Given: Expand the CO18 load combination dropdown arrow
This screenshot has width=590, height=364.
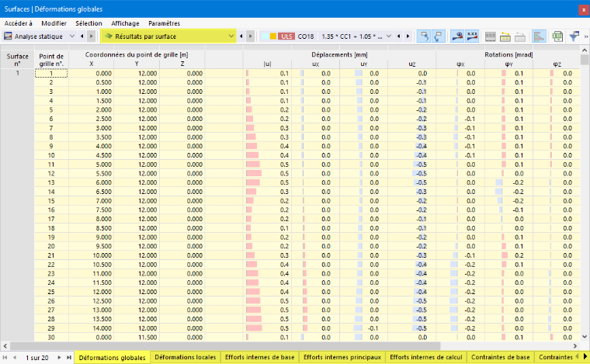Looking at the screenshot, I should [389, 36].
